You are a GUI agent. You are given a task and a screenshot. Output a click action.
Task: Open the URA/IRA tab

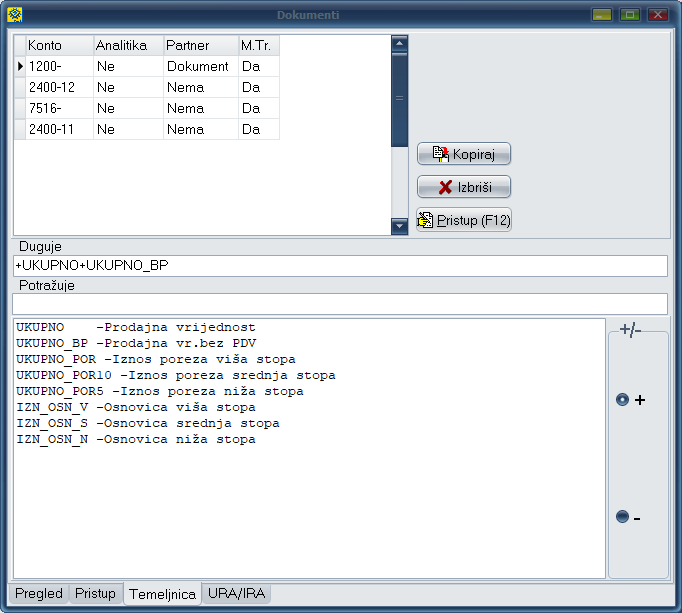pyautogui.click(x=236, y=594)
